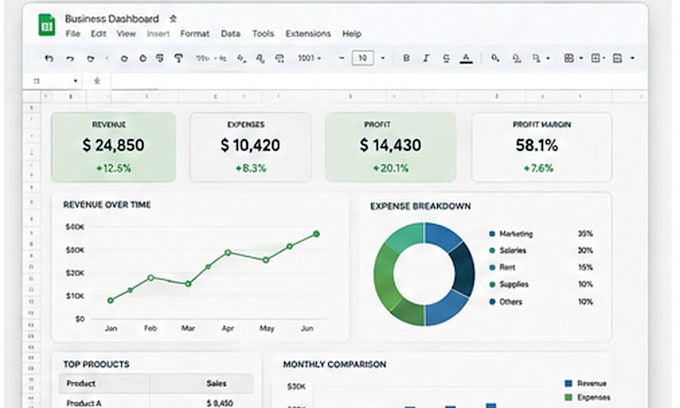Click the redo arrow in the toolbar
The image size is (680, 408).
(70, 58)
